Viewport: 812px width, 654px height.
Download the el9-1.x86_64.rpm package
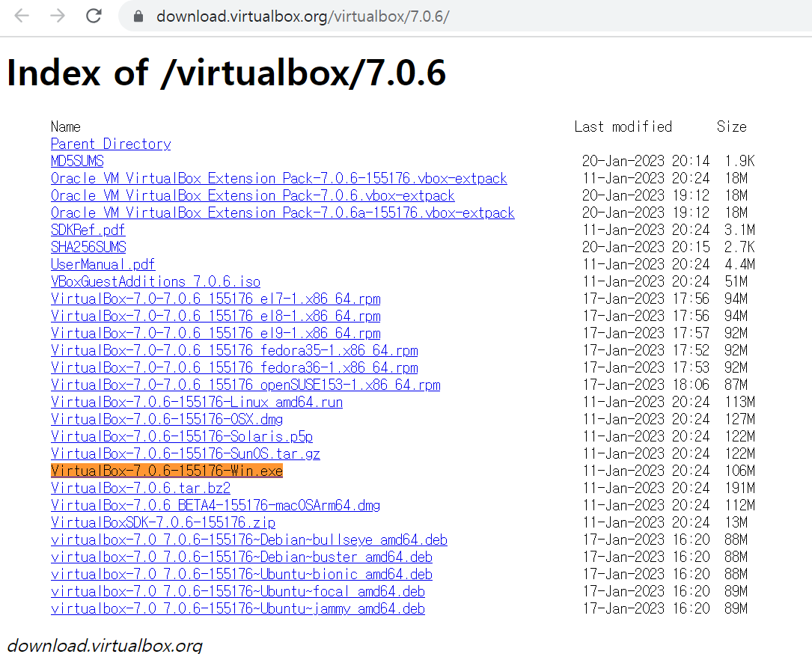[216, 333]
